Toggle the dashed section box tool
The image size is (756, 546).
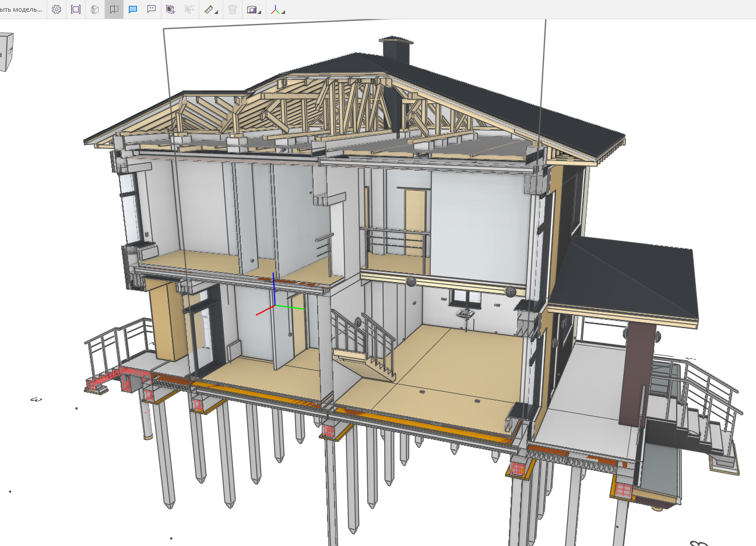tap(95, 9)
